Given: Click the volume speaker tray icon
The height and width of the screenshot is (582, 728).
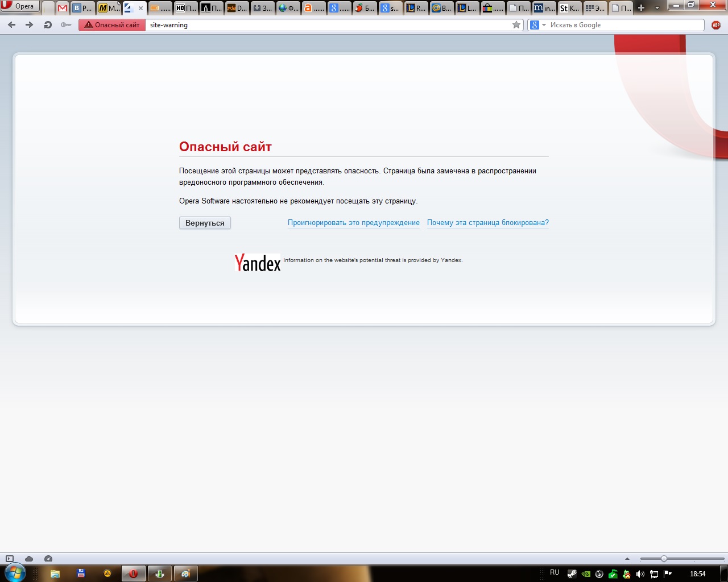Looking at the screenshot, I should pos(640,574).
